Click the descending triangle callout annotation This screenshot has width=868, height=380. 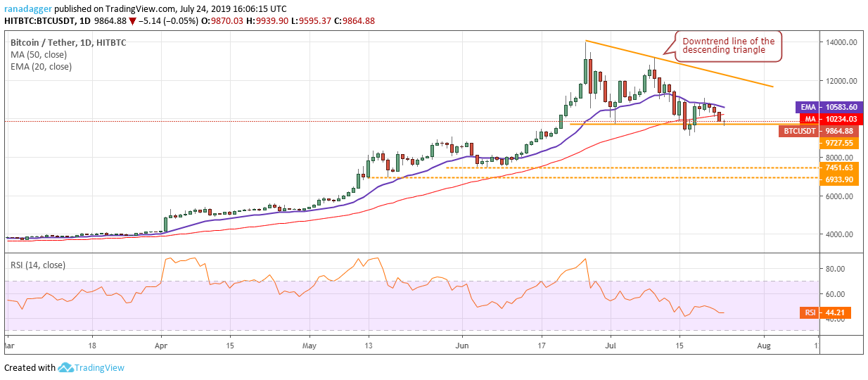coord(729,45)
